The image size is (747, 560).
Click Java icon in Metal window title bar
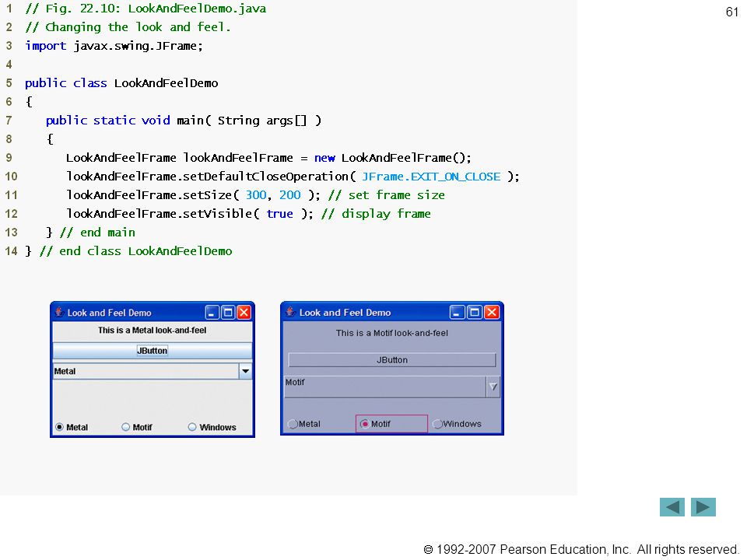click(x=59, y=313)
